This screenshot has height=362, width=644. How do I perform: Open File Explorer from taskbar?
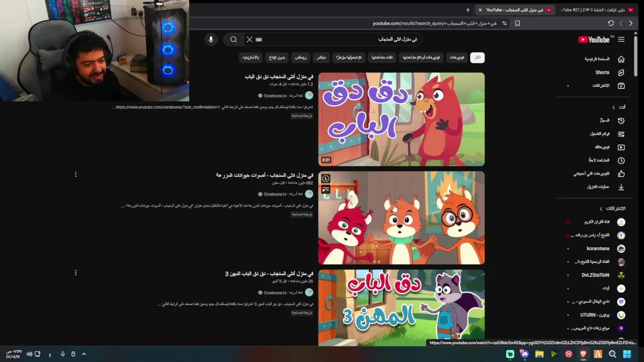539,354
